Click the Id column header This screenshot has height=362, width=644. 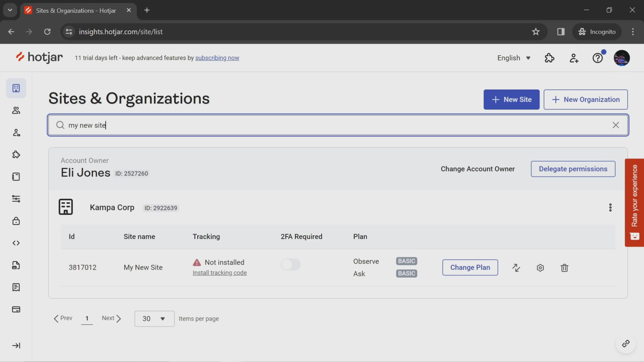click(71, 237)
